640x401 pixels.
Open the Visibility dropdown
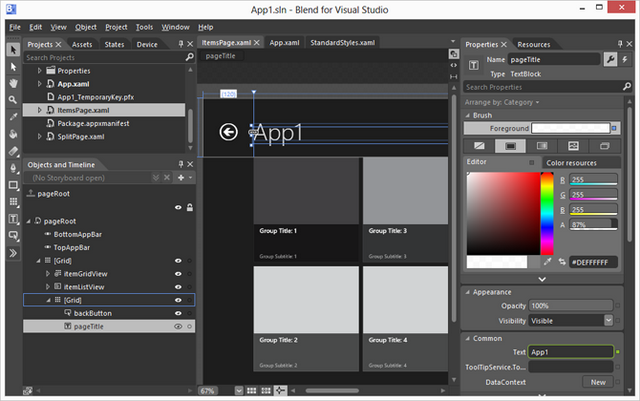point(608,321)
